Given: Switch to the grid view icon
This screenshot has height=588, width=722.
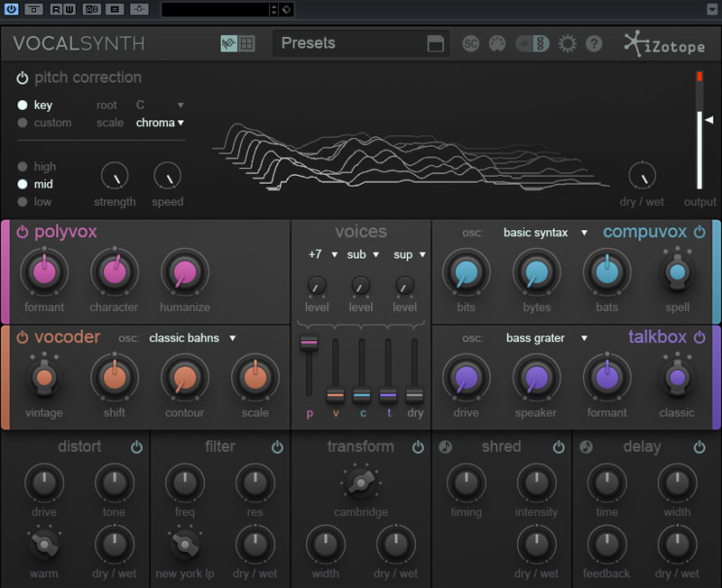Looking at the screenshot, I should coord(246,43).
